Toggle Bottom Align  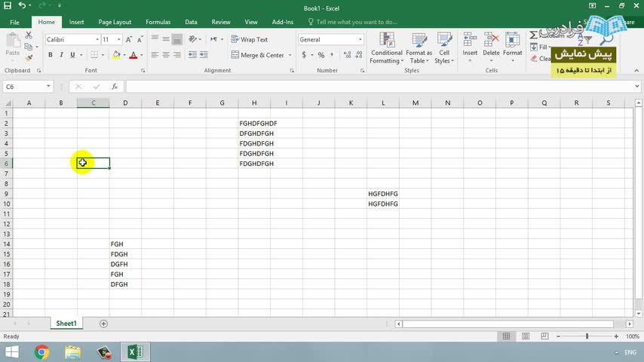click(177, 39)
